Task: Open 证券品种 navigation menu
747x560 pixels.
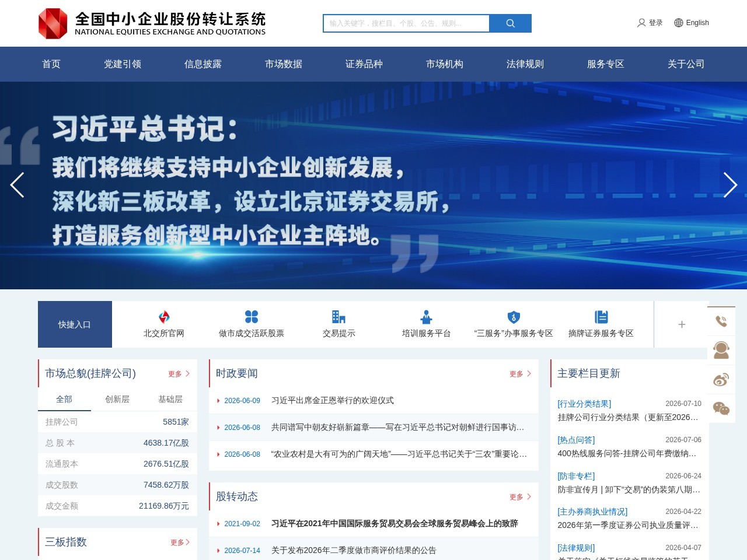Action: pyautogui.click(x=364, y=64)
